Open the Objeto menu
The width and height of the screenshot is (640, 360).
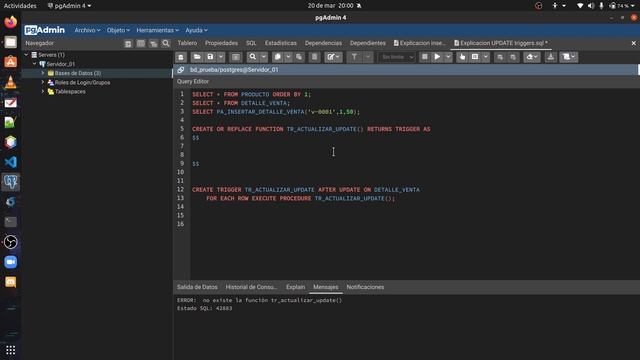point(118,30)
